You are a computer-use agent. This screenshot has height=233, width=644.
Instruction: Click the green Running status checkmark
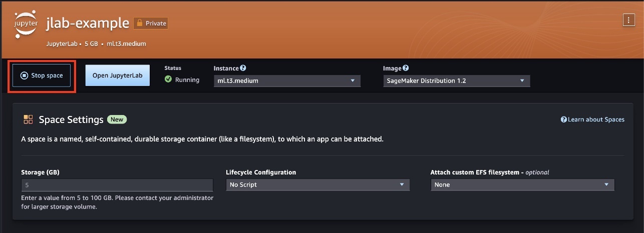click(x=168, y=79)
